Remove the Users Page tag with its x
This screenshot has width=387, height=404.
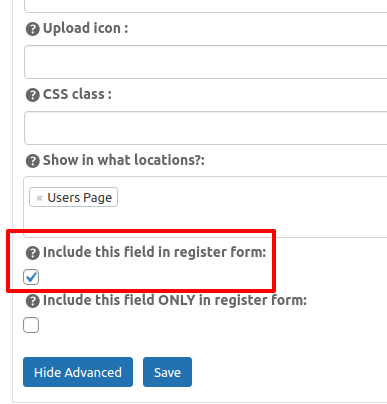(39, 198)
